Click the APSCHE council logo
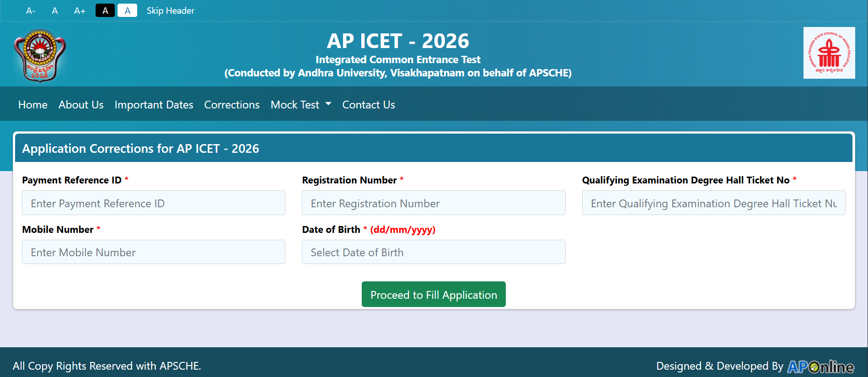Viewport: 868px width, 377px height. pyautogui.click(x=829, y=53)
